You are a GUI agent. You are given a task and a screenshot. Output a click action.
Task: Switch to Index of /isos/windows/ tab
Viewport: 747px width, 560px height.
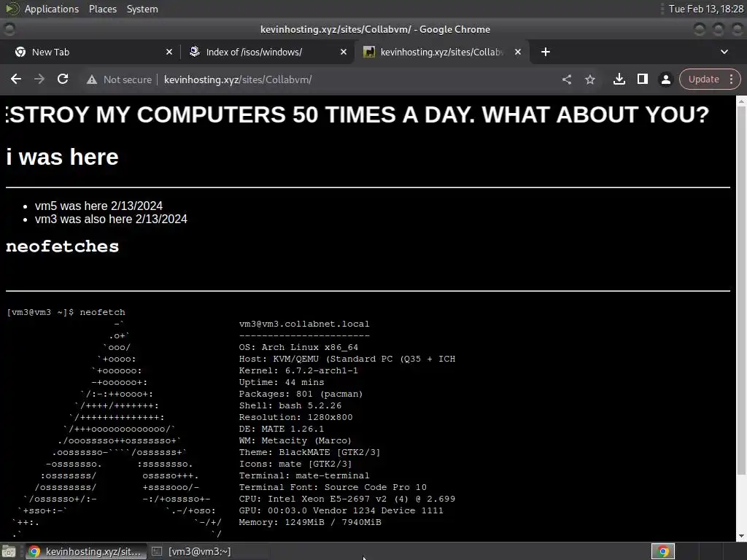pos(267,52)
